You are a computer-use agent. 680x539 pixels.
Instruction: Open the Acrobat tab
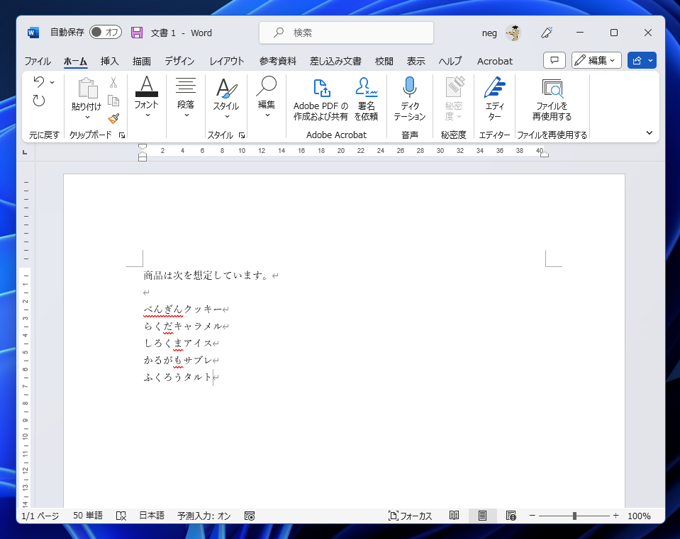pos(495,61)
